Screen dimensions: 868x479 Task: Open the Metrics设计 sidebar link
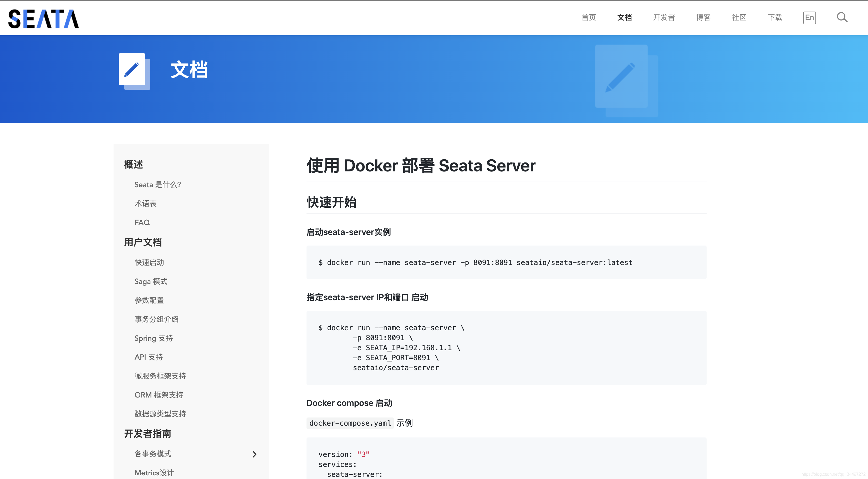pos(154,473)
